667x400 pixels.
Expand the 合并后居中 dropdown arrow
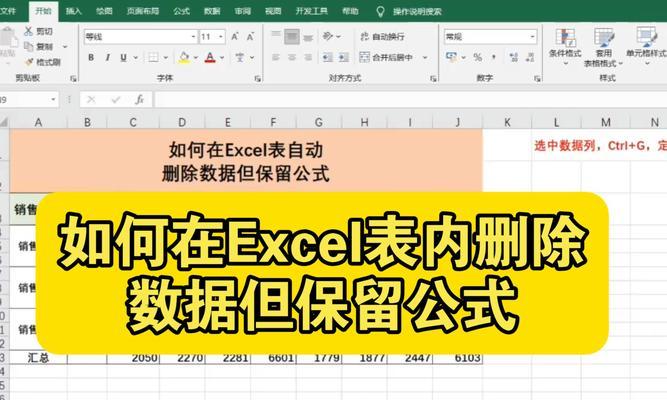point(425,57)
